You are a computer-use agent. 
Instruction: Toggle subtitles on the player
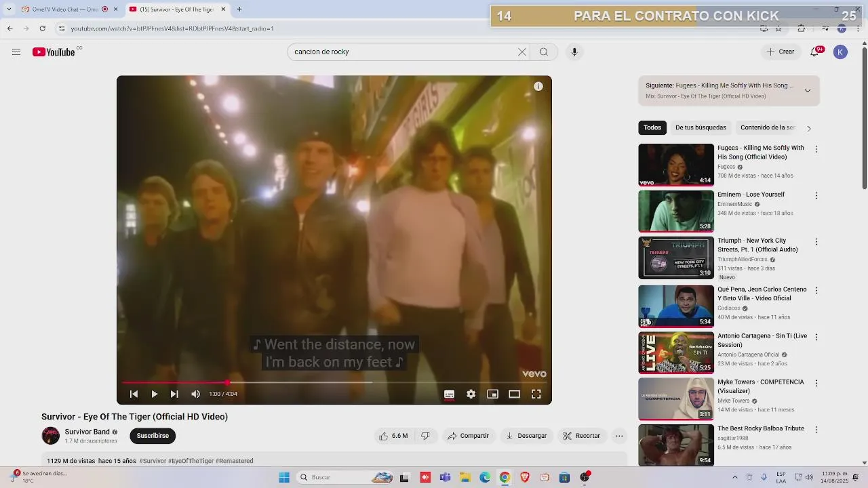pos(449,394)
